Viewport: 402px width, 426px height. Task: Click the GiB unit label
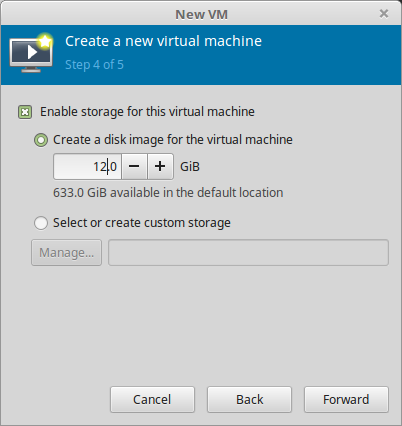coord(190,167)
